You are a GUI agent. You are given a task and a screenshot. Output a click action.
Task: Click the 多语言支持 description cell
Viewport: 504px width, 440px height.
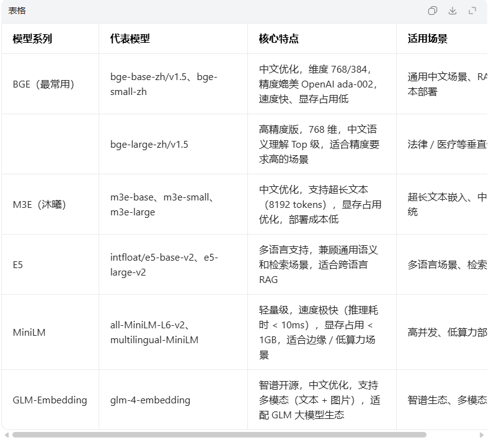[x=322, y=264]
